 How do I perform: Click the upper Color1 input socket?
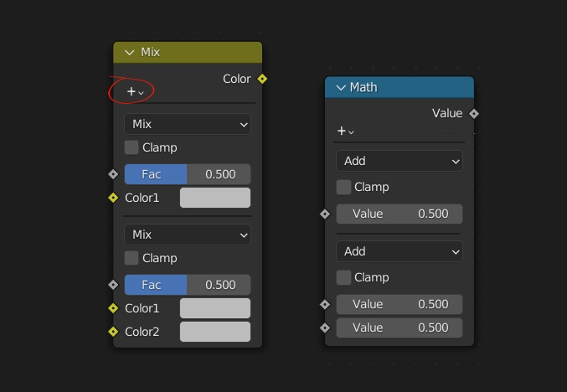pos(113,198)
